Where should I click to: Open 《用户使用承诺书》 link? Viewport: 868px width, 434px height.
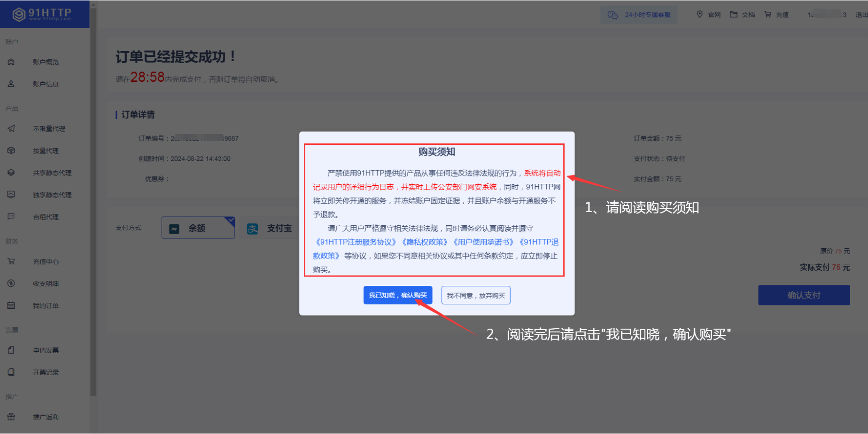click(x=483, y=242)
